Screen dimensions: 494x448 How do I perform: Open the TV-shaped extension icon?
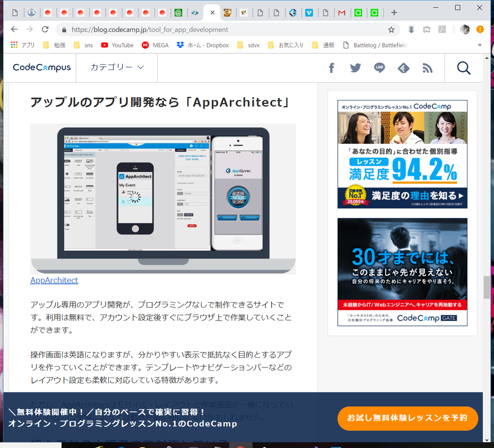click(x=426, y=29)
